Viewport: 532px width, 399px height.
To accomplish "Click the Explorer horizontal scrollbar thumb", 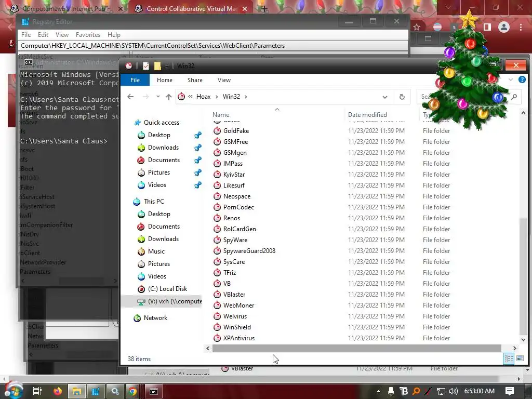I will pos(356,349).
